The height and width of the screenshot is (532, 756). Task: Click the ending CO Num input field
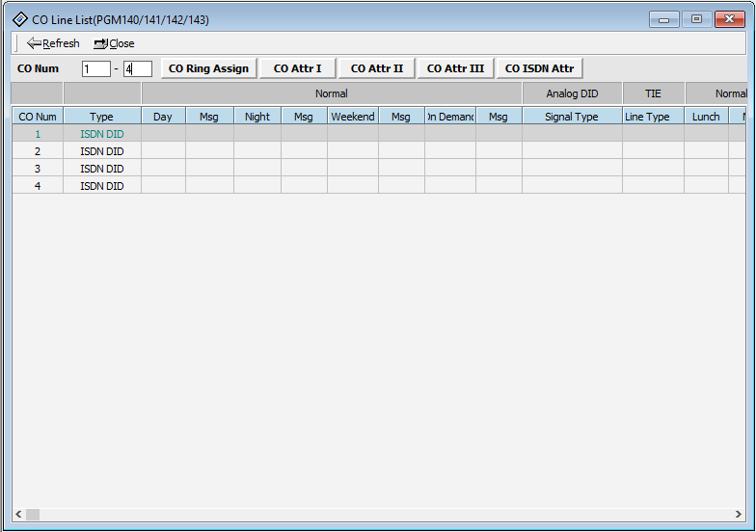point(137,69)
